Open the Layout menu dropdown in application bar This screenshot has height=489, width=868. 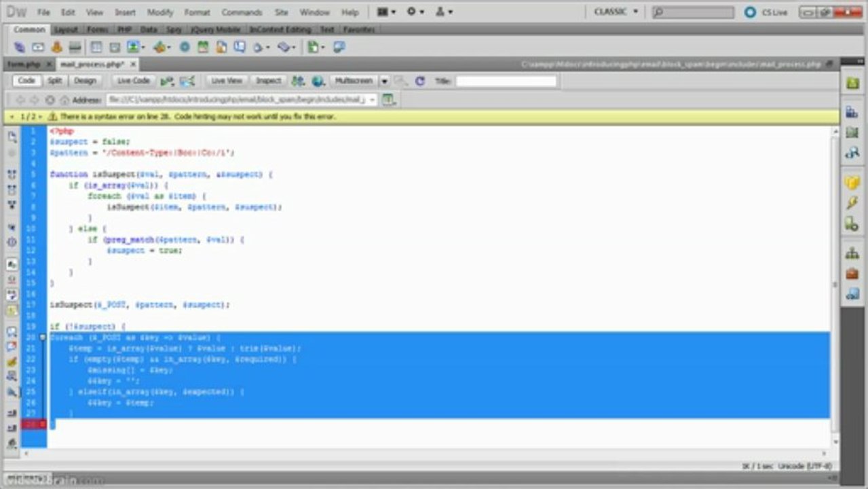point(386,12)
